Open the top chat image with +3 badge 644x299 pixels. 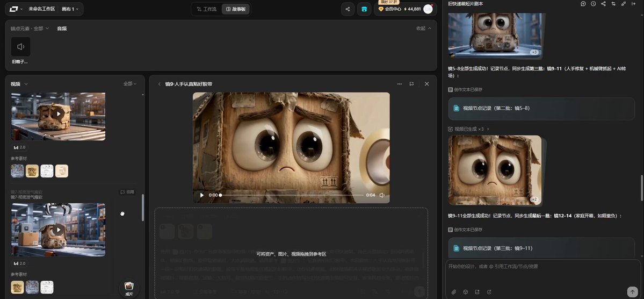tap(495, 35)
